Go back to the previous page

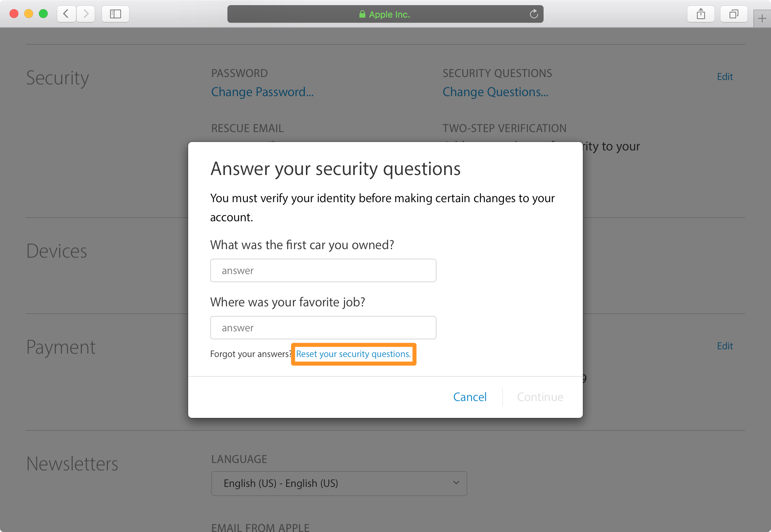[x=66, y=14]
